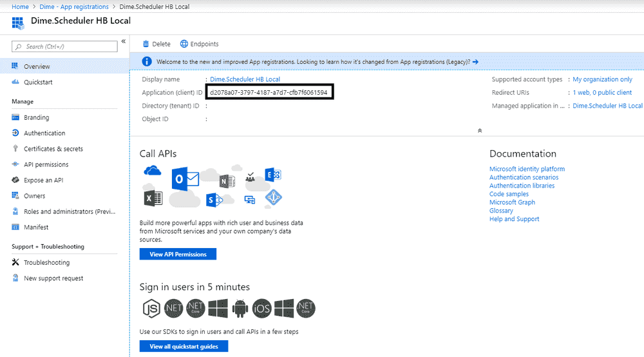Click the info icon in the welcome banner
This screenshot has height=357, width=644.
click(147, 62)
